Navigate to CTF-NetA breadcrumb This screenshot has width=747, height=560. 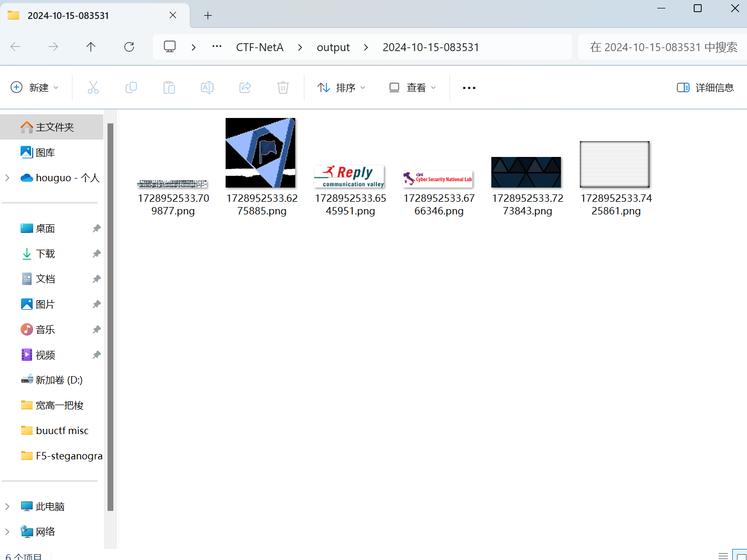pos(260,47)
